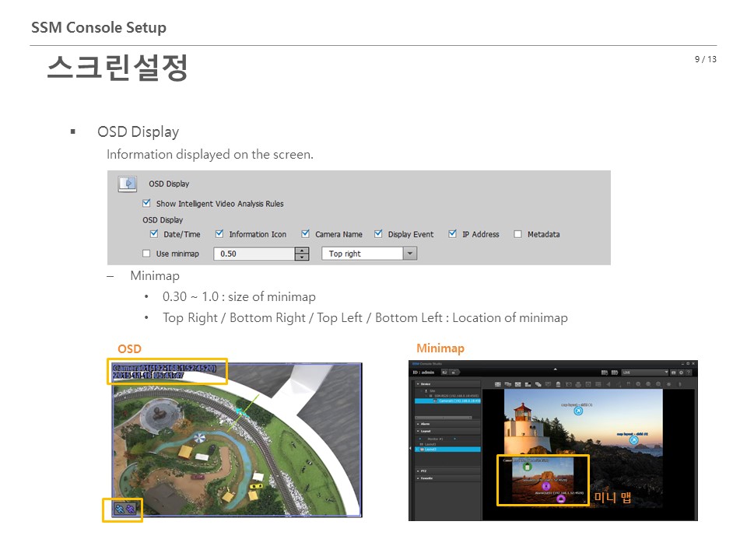The image size is (747, 560).
Task: Click the first monitor layout icon left of LIVE
Action: pyautogui.click(x=605, y=373)
